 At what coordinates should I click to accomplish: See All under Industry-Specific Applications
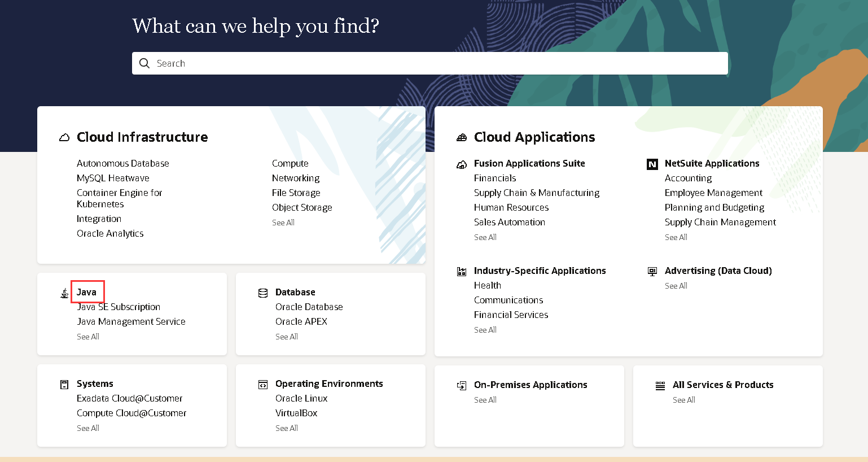click(485, 330)
